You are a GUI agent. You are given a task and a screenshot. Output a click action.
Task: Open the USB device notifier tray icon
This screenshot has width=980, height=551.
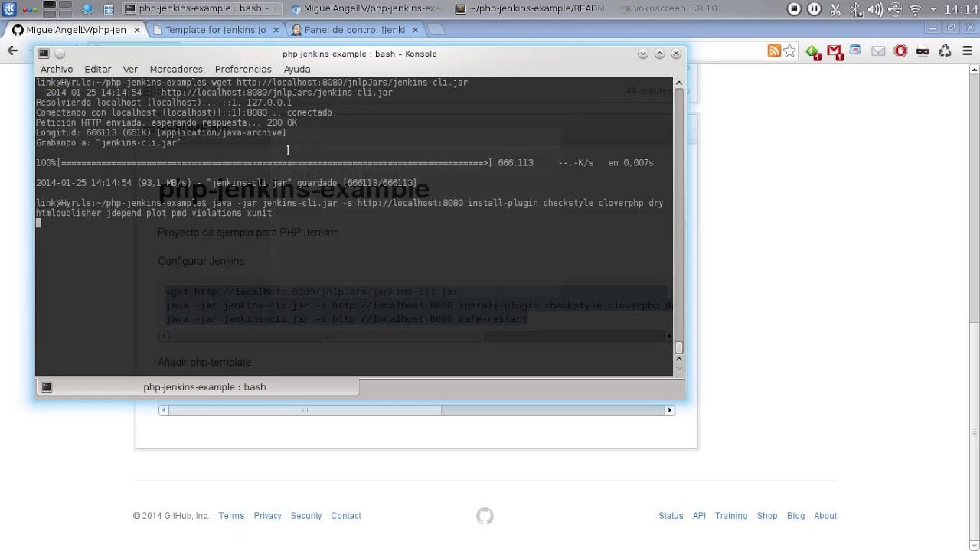click(895, 9)
